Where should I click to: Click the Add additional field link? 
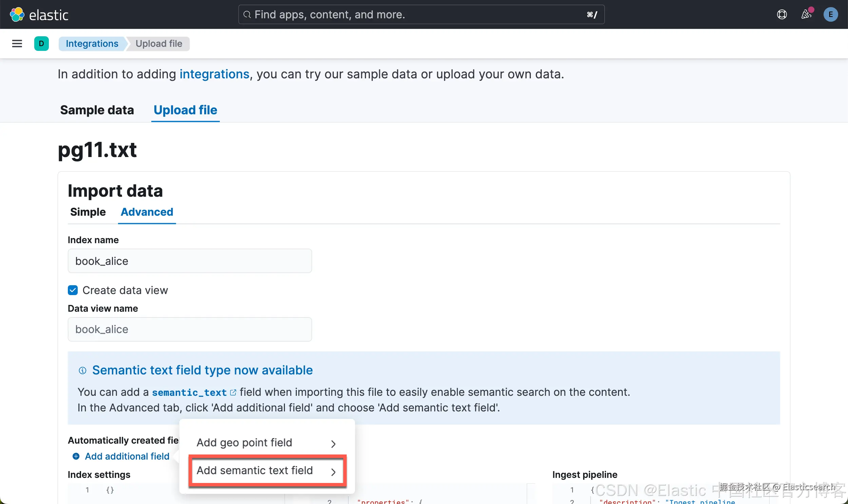(x=127, y=456)
